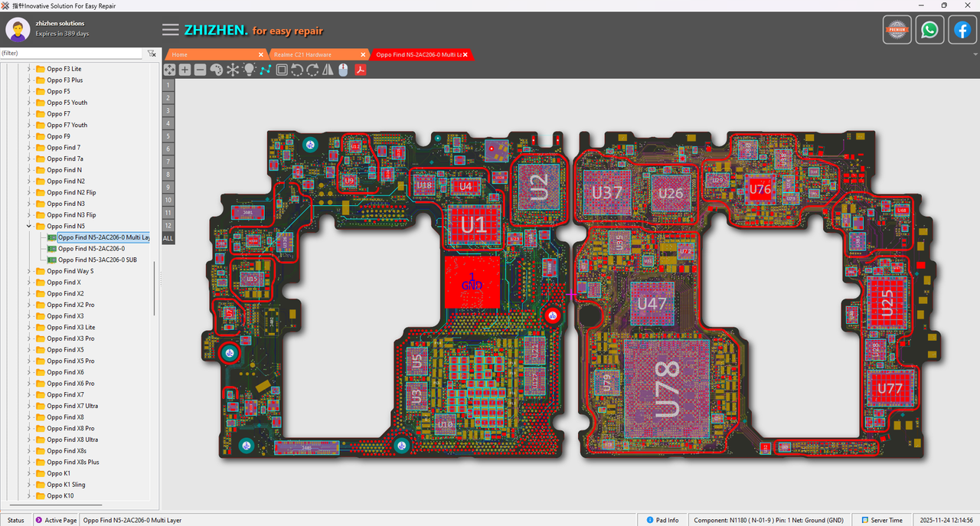This screenshot has width=980, height=526.
Task: Select layer 10 button
Action: tap(168, 200)
